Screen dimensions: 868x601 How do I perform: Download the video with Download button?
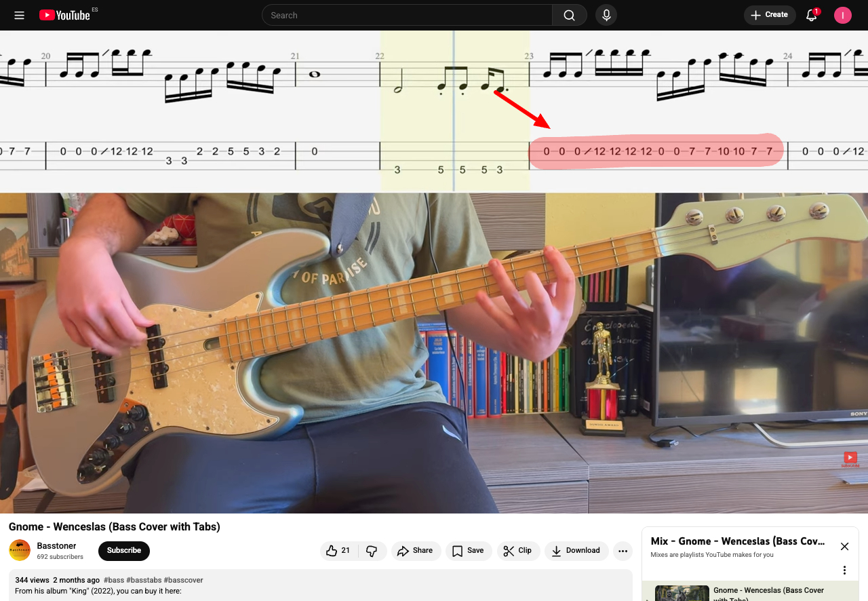point(575,551)
